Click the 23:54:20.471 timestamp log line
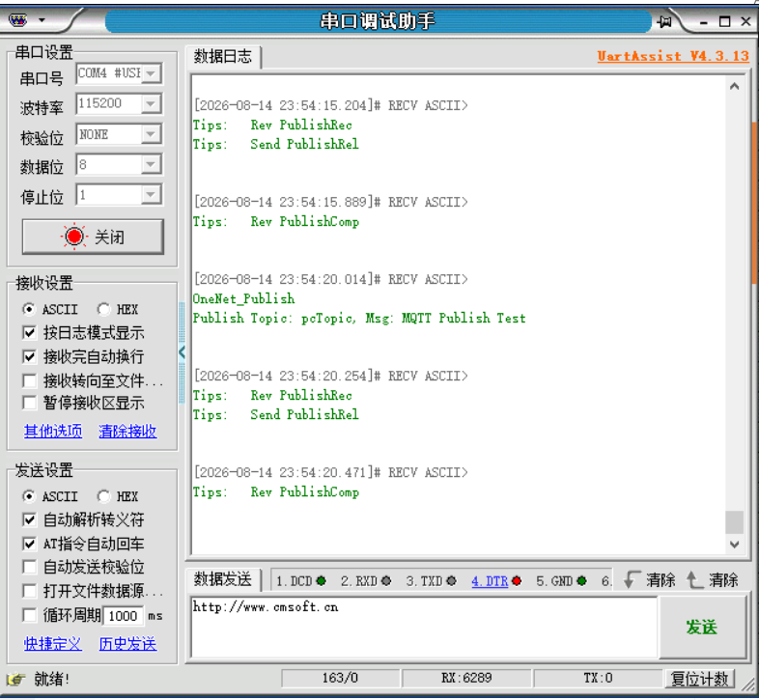Screen dimensions: 759x700 (x=330, y=472)
